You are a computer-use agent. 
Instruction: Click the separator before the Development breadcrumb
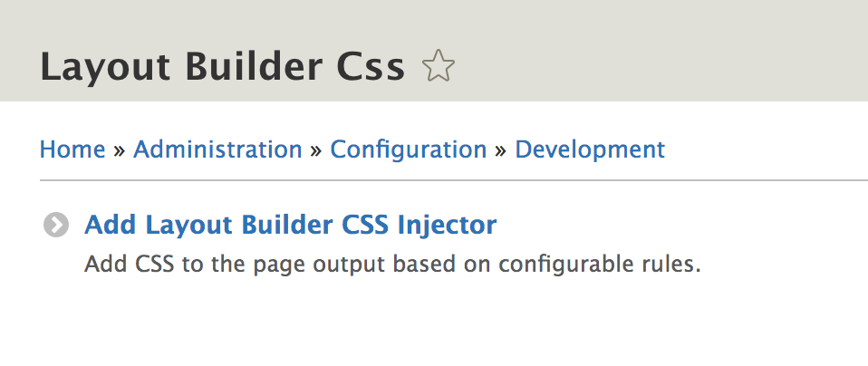tap(501, 150)
